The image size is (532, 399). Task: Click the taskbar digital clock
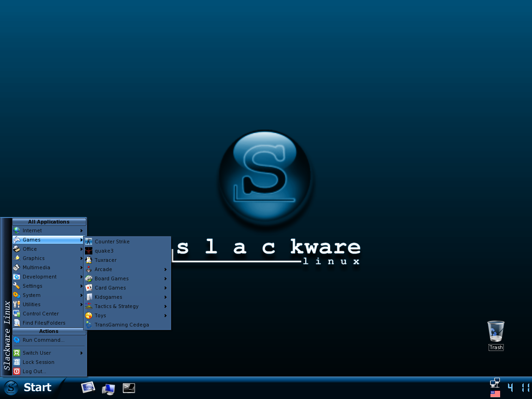(519, 387)
